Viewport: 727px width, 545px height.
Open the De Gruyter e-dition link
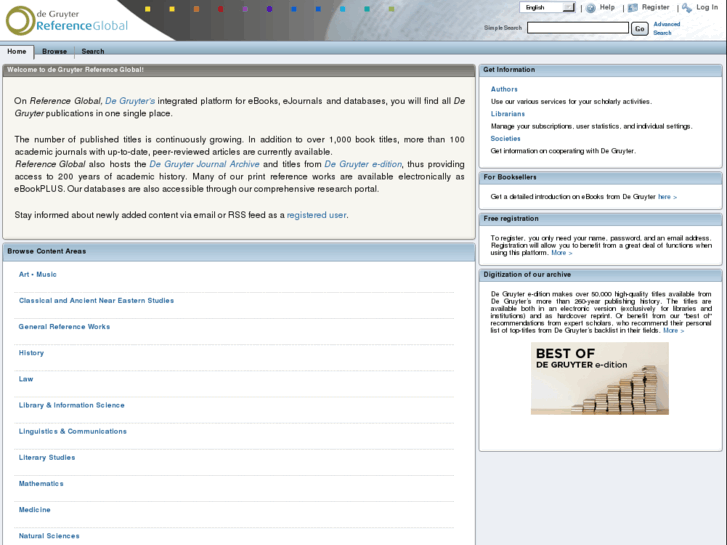click(x=363, y=164)
